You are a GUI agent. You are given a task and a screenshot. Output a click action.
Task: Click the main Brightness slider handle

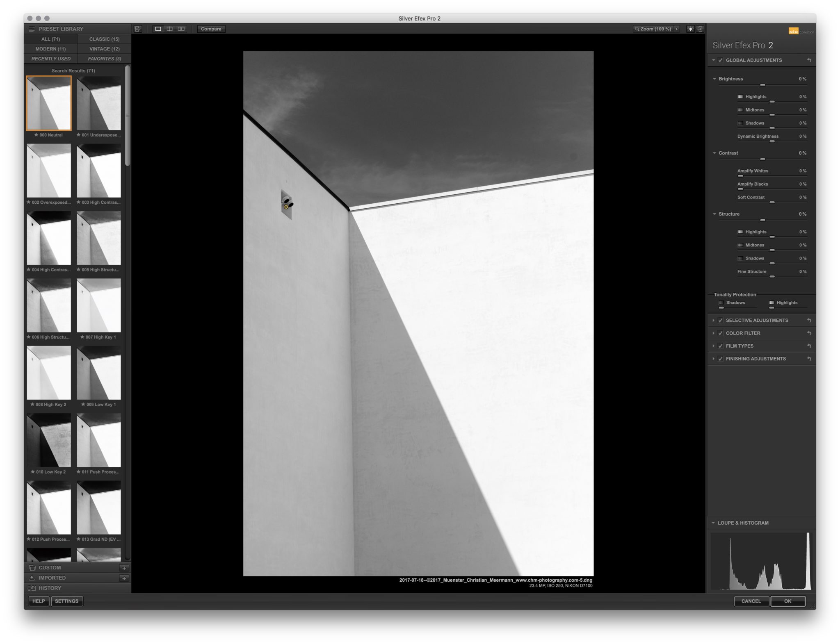[763, 85]
